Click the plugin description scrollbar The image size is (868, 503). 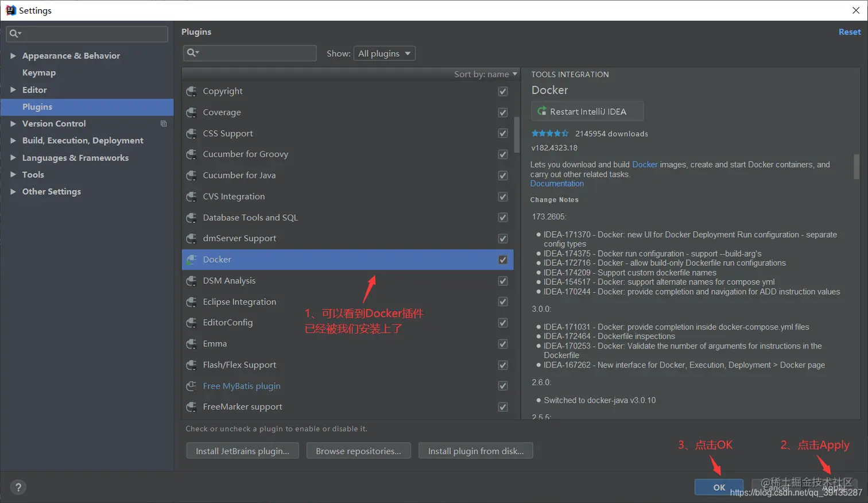pos(857,167)
